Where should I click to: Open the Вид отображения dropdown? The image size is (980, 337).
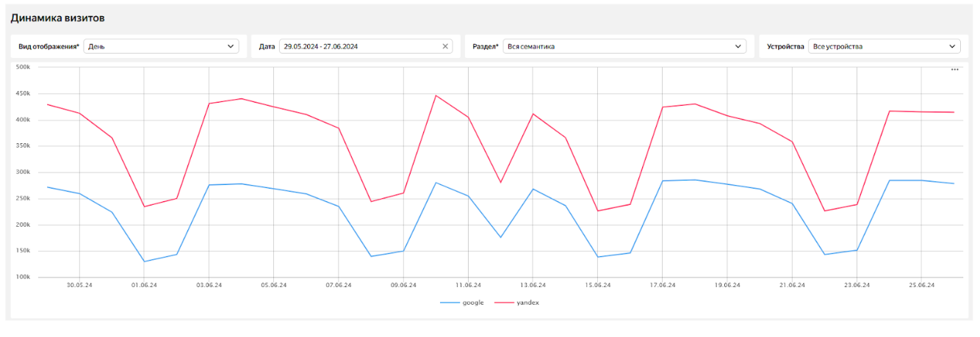point(162,46)
